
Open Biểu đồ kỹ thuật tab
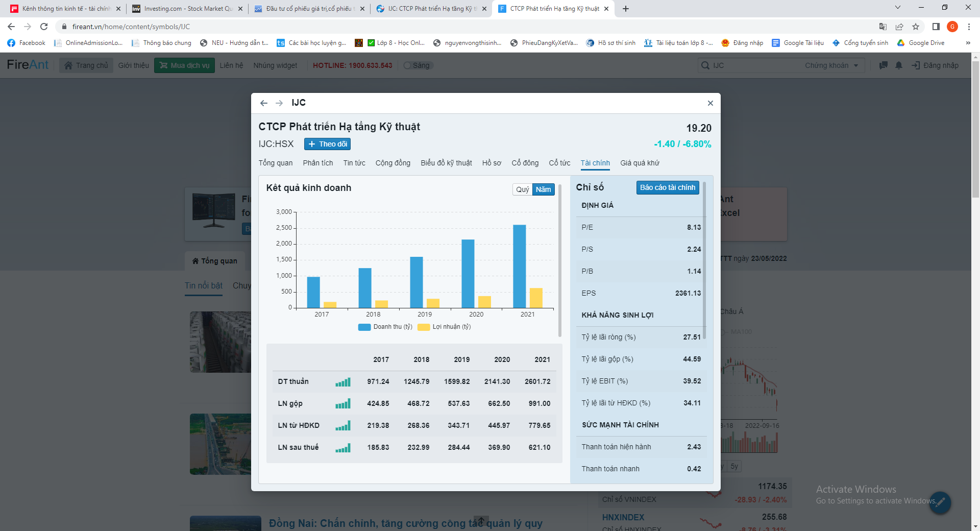pos(446,163)
